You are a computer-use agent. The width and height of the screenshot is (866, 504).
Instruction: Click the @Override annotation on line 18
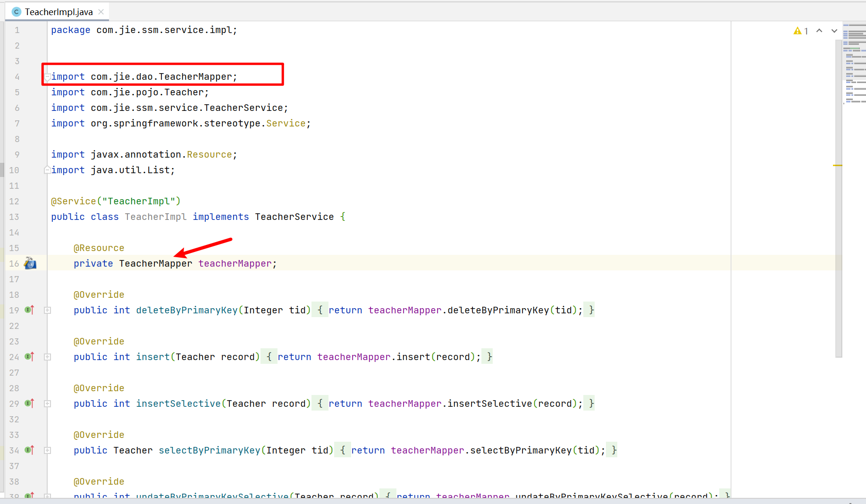[x=99, y=294]
